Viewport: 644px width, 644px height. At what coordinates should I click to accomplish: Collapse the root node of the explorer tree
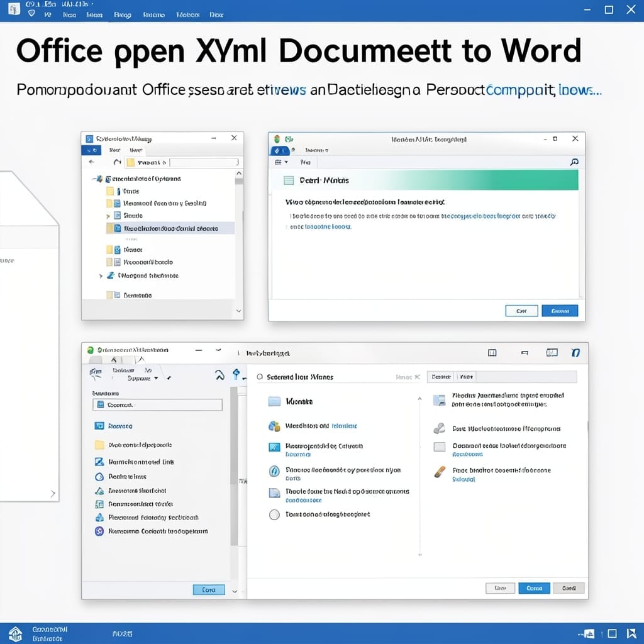(x=94, y=179)
